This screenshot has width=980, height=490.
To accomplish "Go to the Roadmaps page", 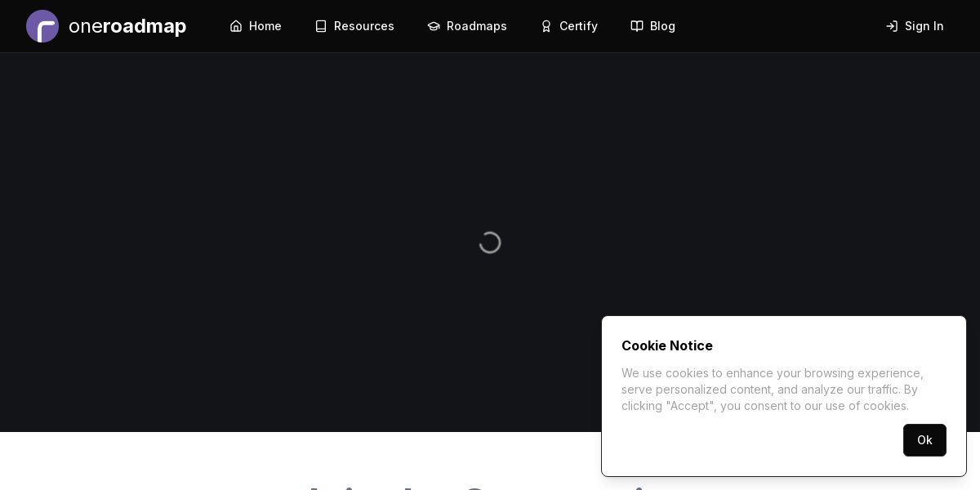I will pos(467,26).
